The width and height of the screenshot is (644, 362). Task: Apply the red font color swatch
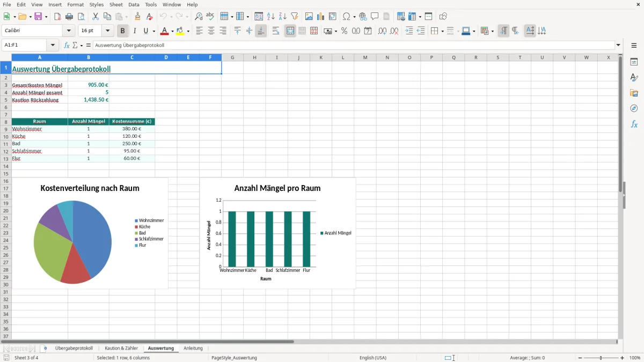pyautogui.click(x=164, y=31)
